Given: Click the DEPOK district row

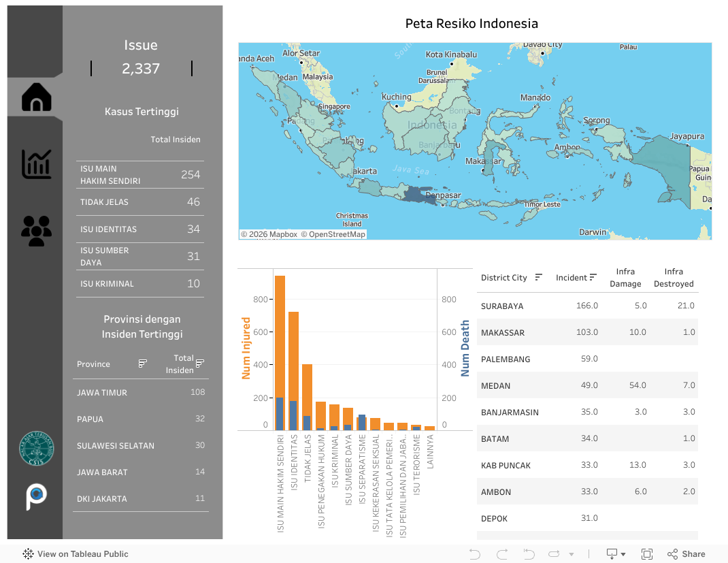Looking at the screenshot, I should coord(587,518).
